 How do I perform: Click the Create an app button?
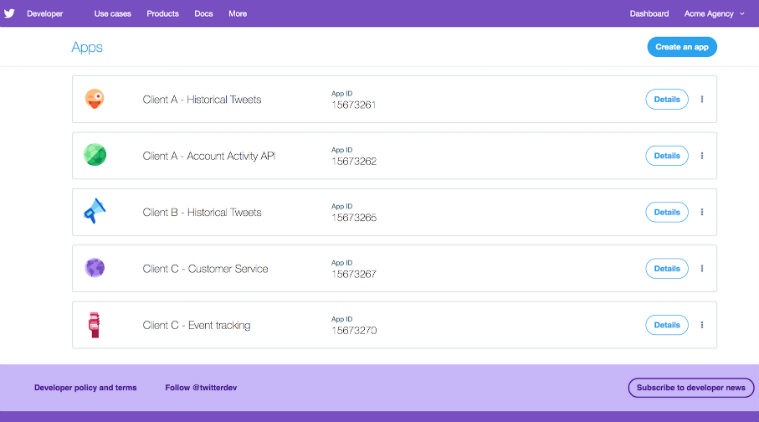[x=682, y=47]
